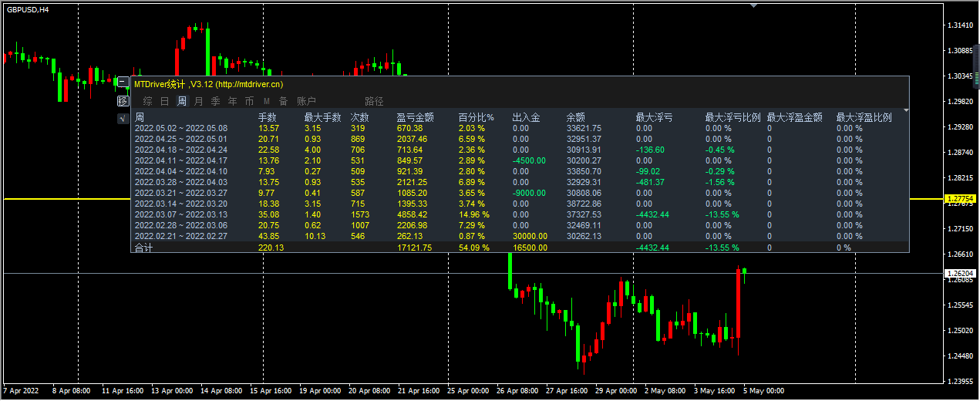Screen dimensions: 980x401
Task: Click the 最大浮亏 column header
Action: point(654,118)
